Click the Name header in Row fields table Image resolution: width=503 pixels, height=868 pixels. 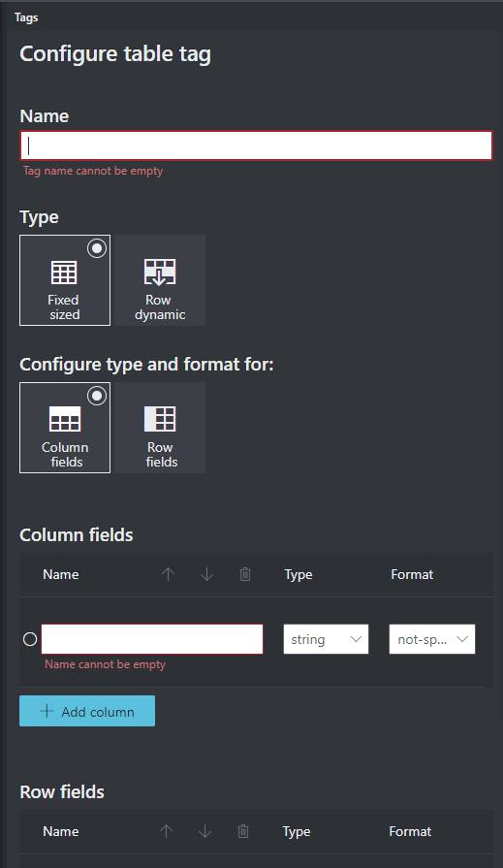tap(61, 831)
